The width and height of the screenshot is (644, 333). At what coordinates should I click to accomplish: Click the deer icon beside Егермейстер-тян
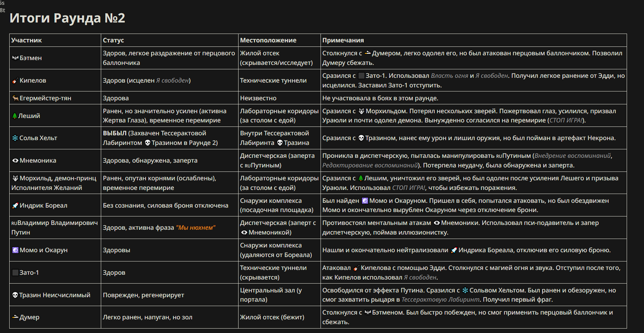click(15, 98)
